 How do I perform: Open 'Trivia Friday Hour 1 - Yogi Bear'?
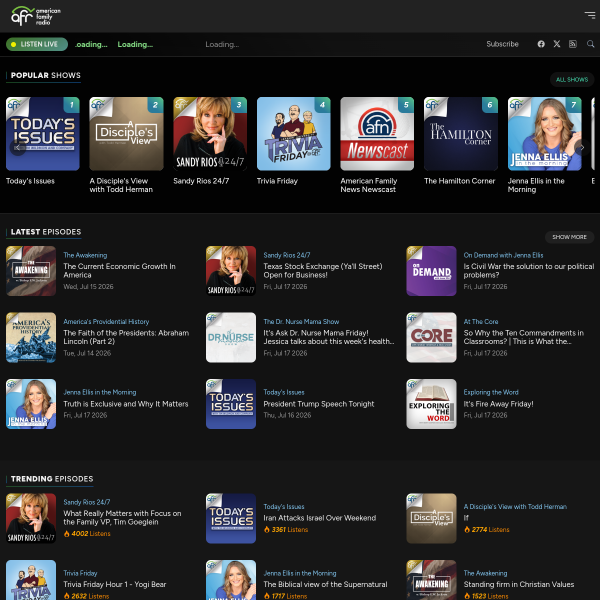[114, 584]
